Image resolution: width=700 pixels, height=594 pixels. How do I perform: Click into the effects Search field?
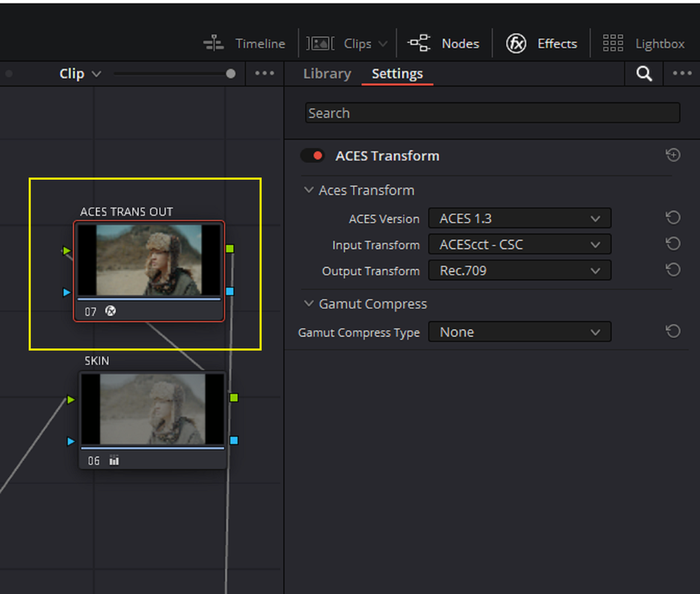click(492, 113)
